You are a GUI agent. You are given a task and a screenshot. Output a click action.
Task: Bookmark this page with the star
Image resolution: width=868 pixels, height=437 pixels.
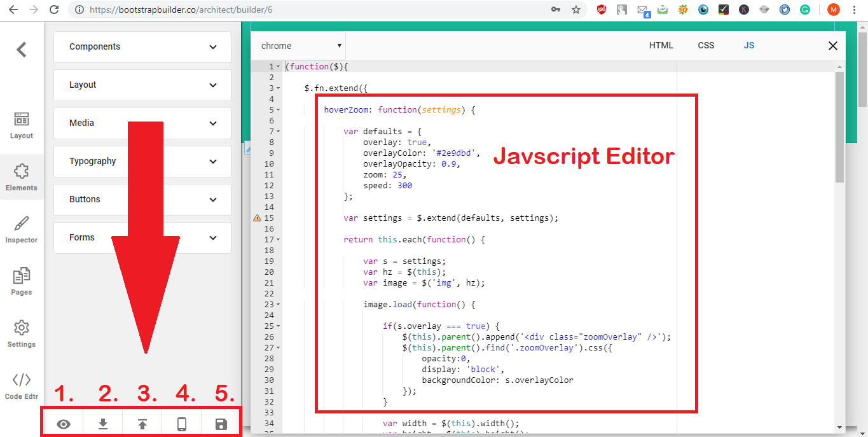pyautogui.click(x=576, y=10)
